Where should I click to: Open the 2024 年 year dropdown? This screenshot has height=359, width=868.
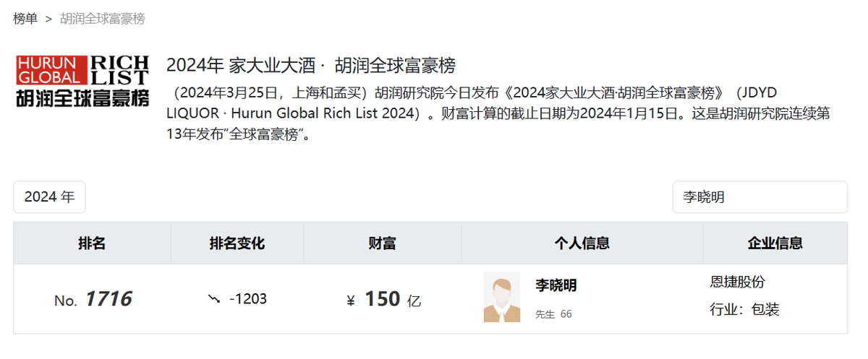49,197
